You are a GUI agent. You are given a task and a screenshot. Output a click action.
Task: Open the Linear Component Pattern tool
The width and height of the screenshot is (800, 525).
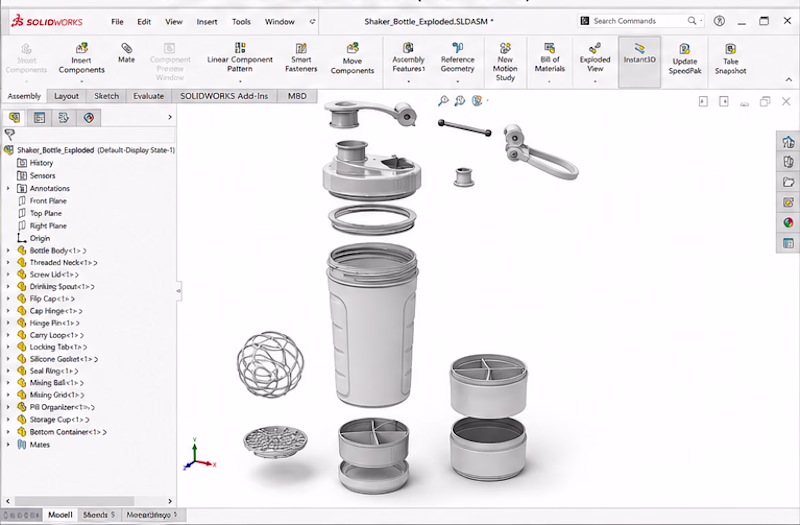point(240,57)
